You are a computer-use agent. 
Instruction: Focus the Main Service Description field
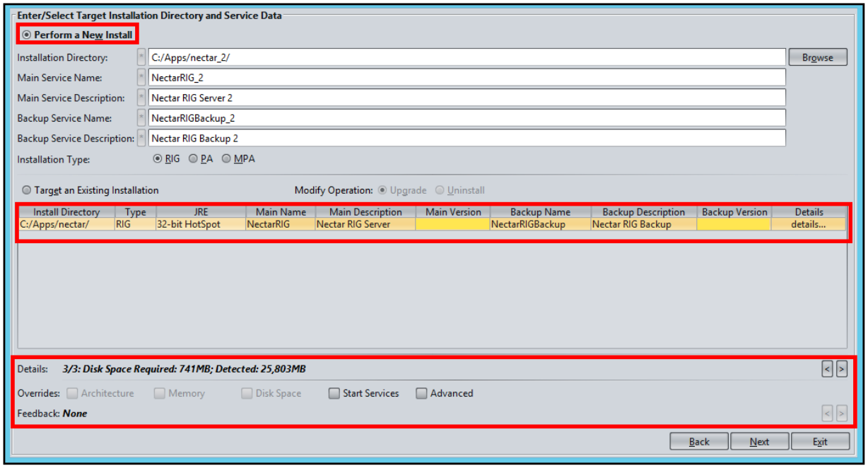pyautogui.click(x=467, y=98)
